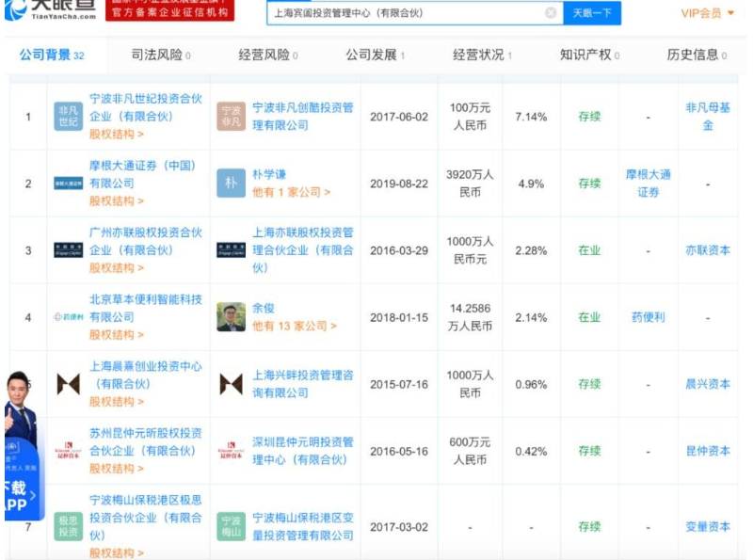This screenshot has width=753, height=560.
Task: Expand 股权结构 for 苏州昆仲元昕股权投资
Action: (x=116, y=469)
